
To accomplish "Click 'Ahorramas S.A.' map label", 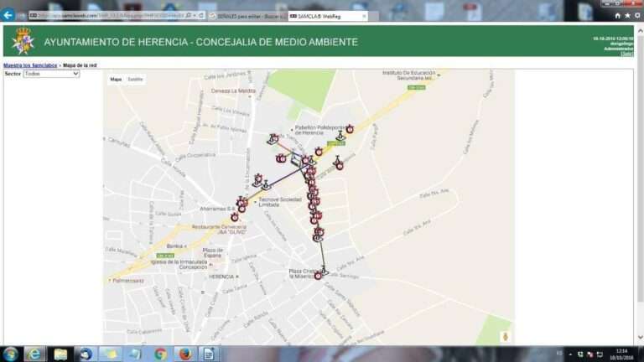I will tap(217, 209).
